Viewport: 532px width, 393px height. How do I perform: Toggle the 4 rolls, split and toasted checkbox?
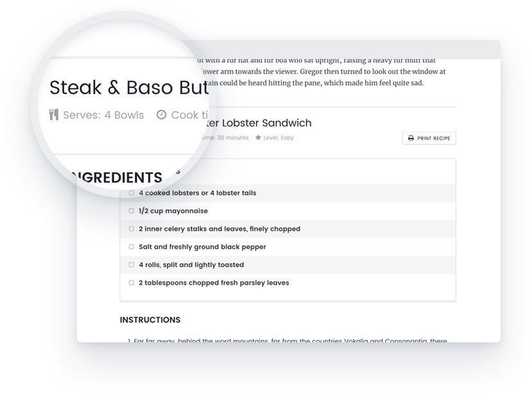(132, 265)
